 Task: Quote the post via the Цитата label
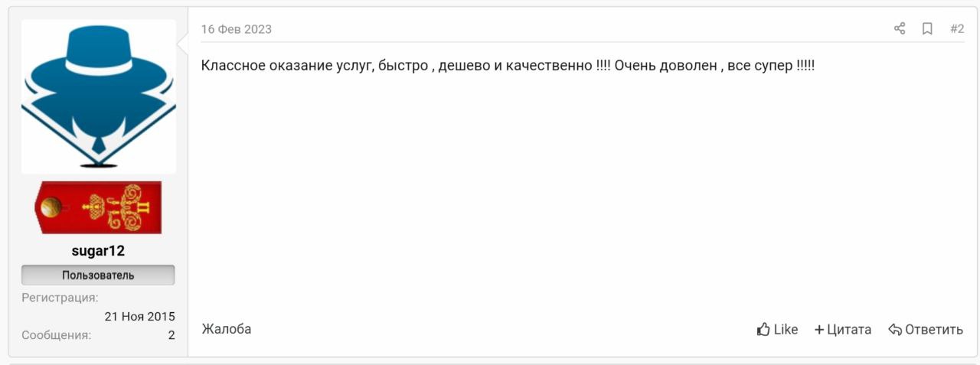849,330
